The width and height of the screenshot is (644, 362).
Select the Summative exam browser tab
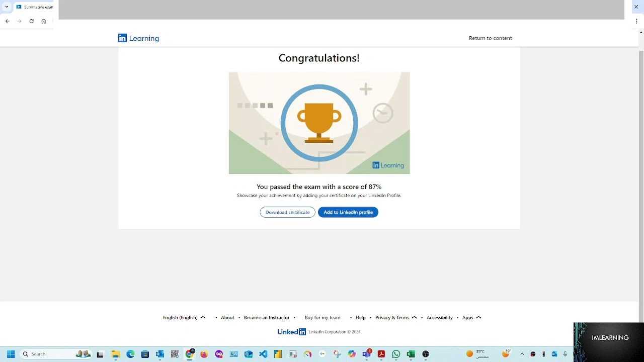[34, 7]
